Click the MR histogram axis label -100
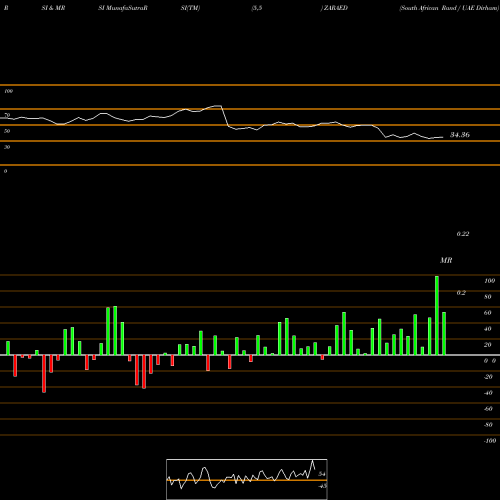Image resolution: width=500 pixels, height=500 pixels. coord(490,441)
